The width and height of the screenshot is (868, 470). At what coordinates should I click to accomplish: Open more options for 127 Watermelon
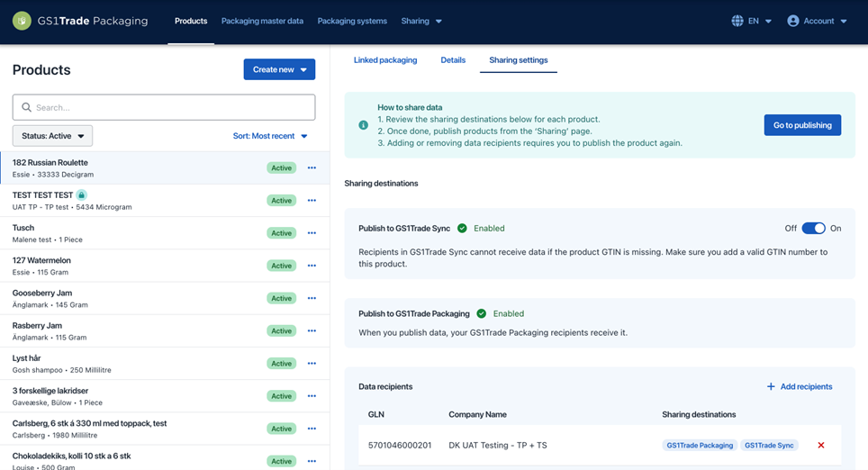pyautogui.click(x=312, y=266)
